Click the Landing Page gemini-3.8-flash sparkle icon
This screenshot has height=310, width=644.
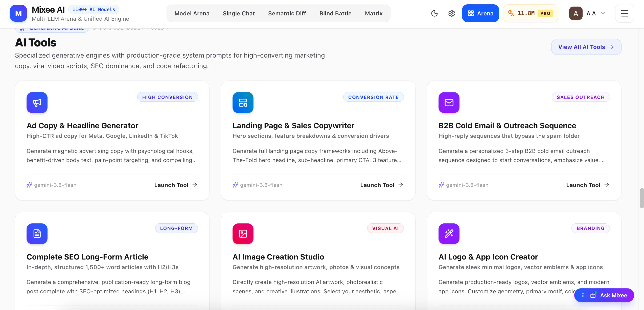click(x=235, y=185)
